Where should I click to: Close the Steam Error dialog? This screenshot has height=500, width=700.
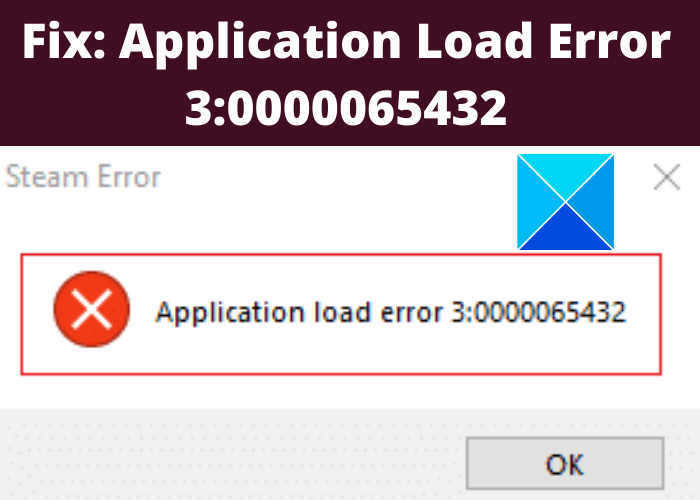click(x=667, y=177)
